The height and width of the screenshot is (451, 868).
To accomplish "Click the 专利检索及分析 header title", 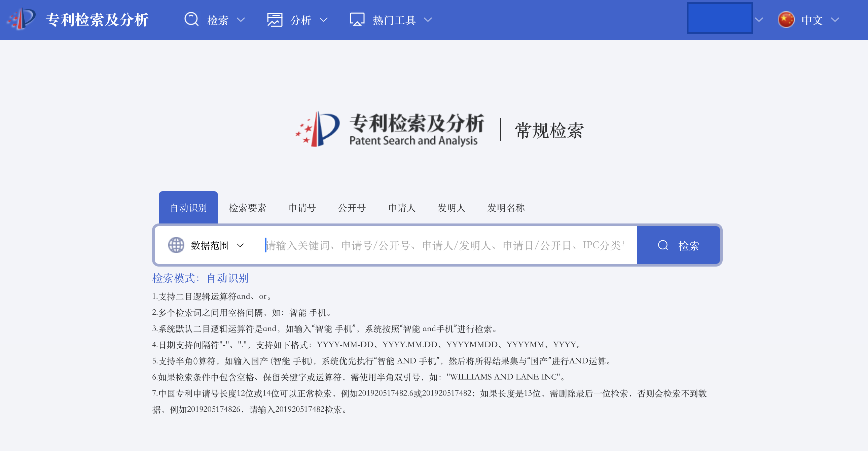I will click(x=97, y=20).
